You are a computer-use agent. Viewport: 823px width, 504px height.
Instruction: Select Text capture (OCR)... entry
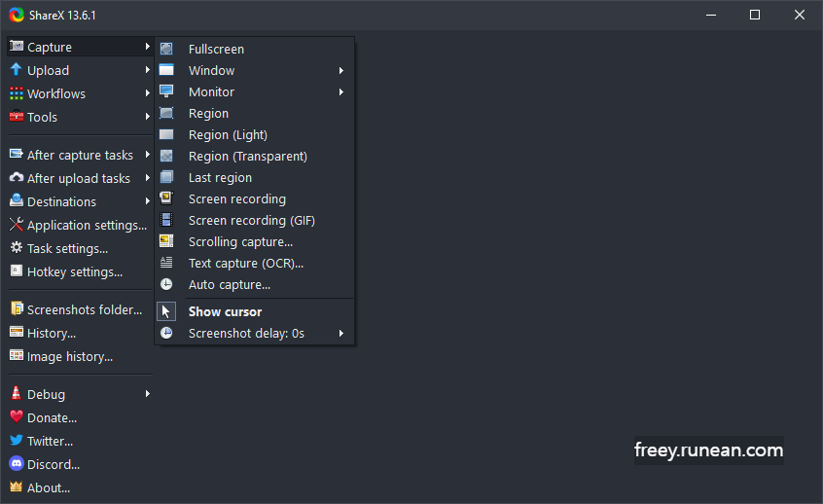255,263
